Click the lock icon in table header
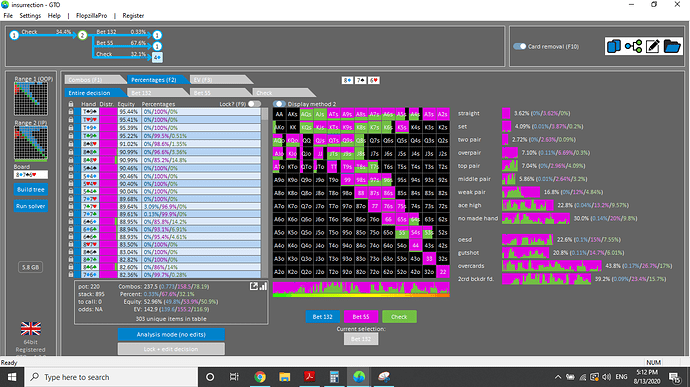The width and height of the screenshot is (690, 387). pos(71,104)
